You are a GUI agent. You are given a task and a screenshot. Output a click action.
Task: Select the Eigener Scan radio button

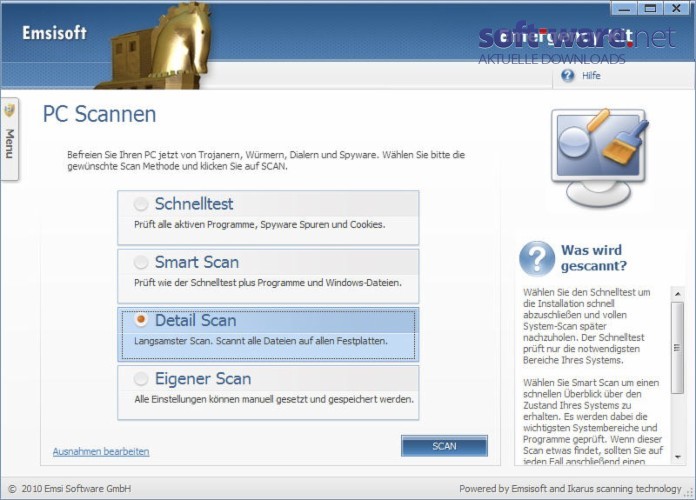141,379
